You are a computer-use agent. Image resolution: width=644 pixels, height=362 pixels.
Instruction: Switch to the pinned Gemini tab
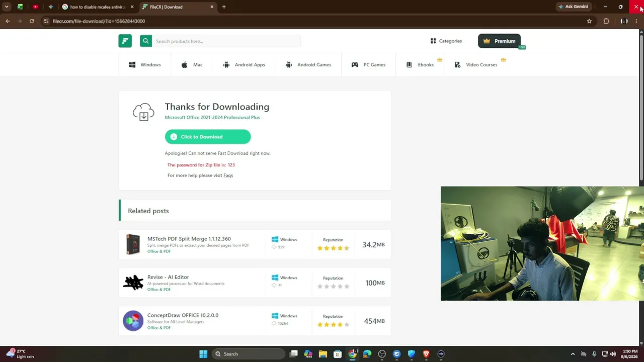50,7
